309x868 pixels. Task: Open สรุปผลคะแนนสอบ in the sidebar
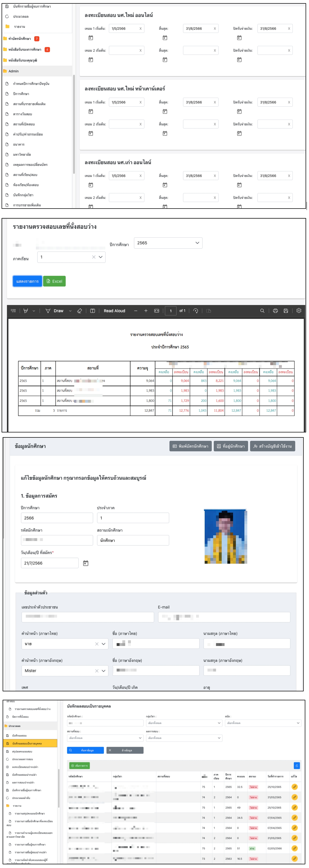click(x=22, y=752)
